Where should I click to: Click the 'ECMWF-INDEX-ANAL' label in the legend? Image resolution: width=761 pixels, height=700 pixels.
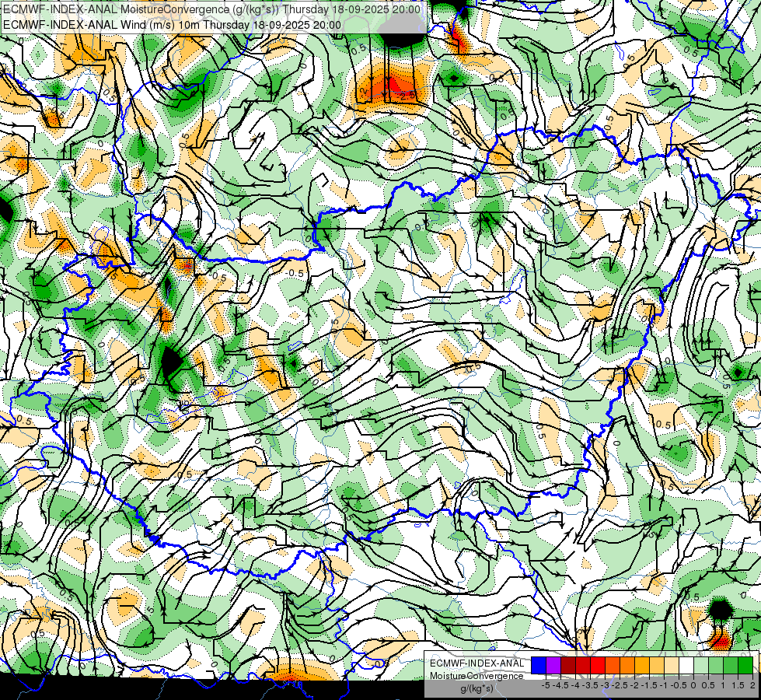point(477,663)
